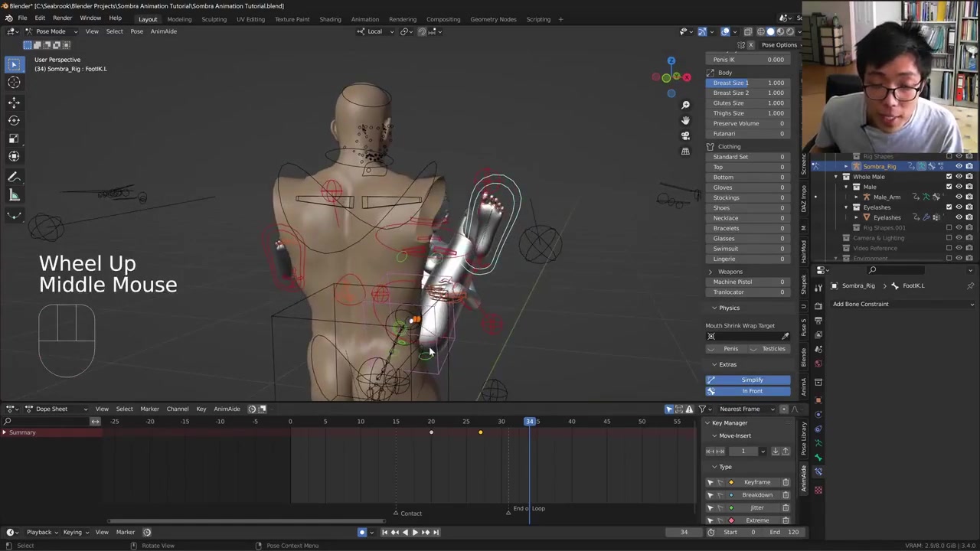Delete Keyframe type keys with the trash icon
The width and height of the screenshot is (980, 551).
point(786,482)
